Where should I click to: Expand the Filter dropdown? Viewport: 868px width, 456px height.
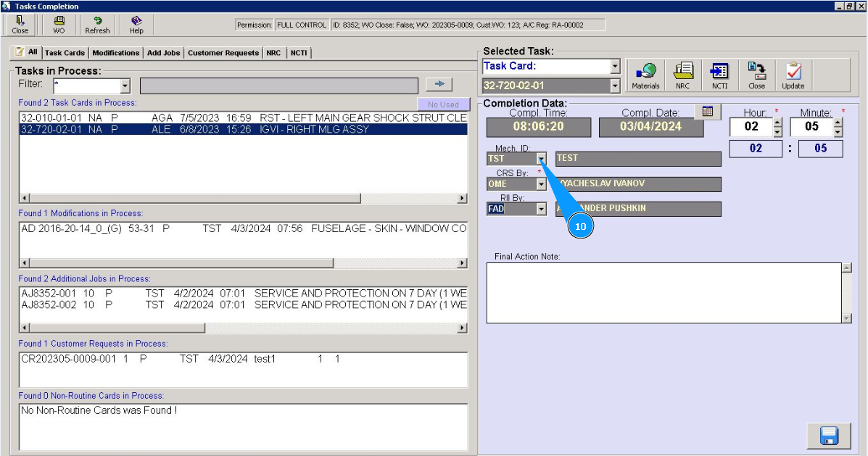tap(125, 86)
